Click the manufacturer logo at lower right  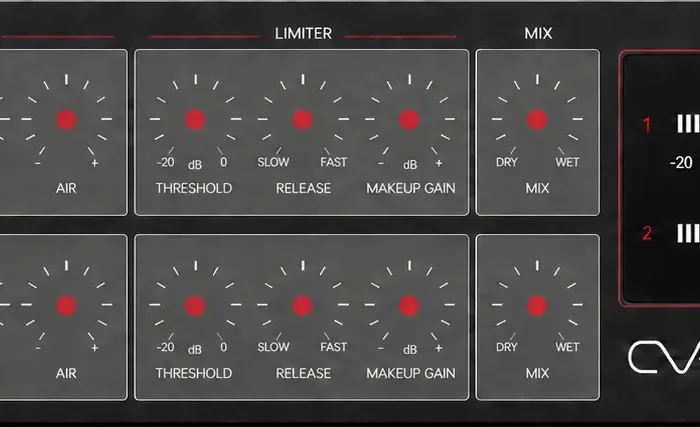tap(664, 357)
